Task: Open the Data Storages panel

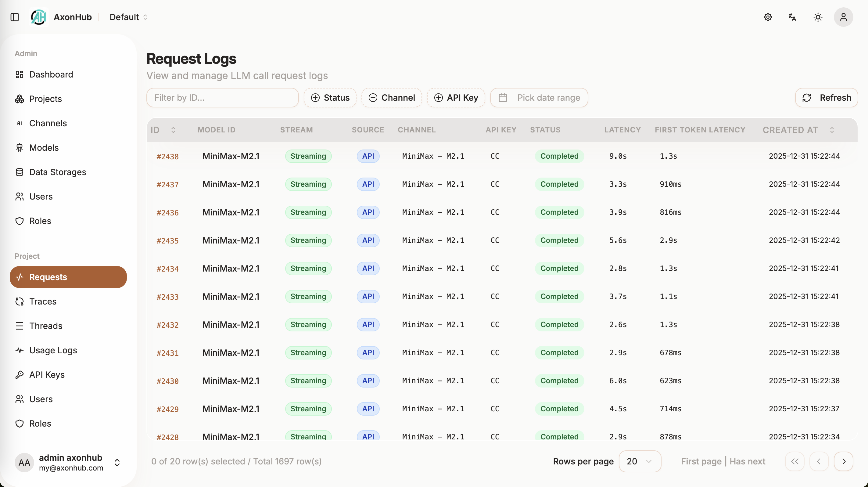Action: 58,172
